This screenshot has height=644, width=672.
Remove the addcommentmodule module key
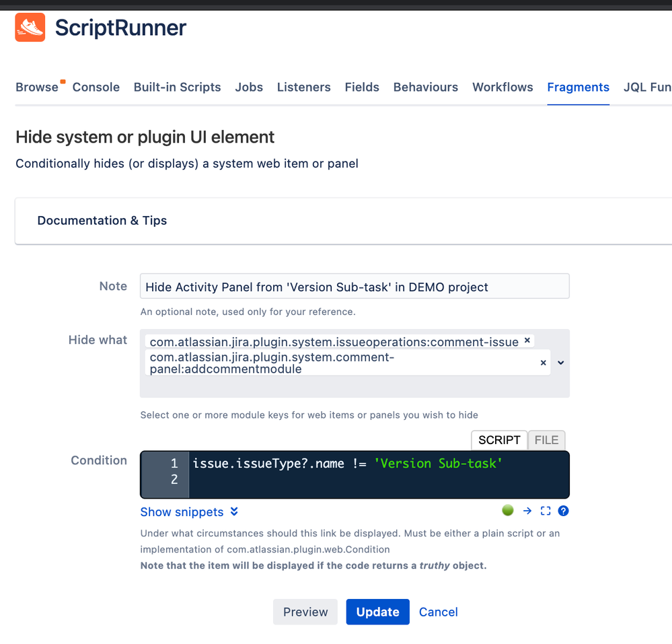pyautogui.click(x=543, y=363)
